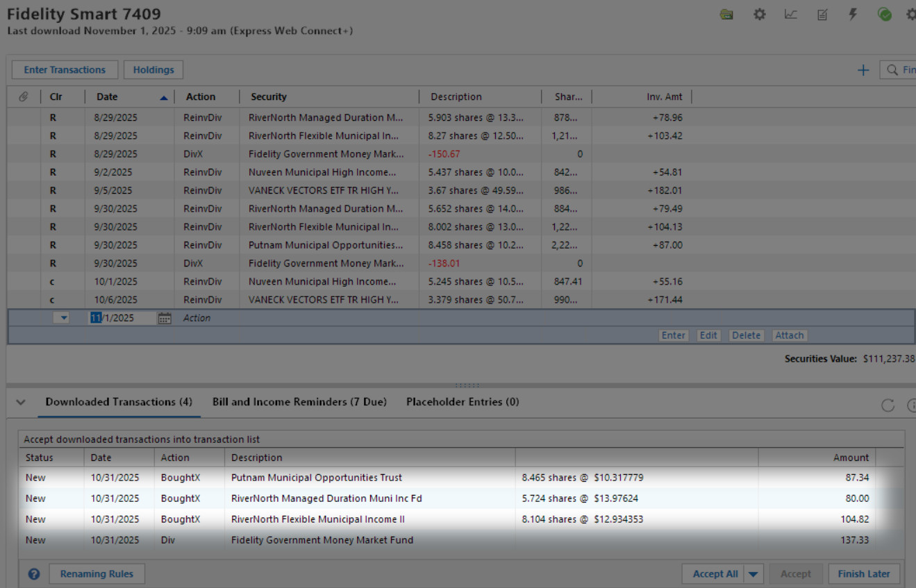Click the Status header in downloaded list

pyautogui.click(x=39, y=457)
